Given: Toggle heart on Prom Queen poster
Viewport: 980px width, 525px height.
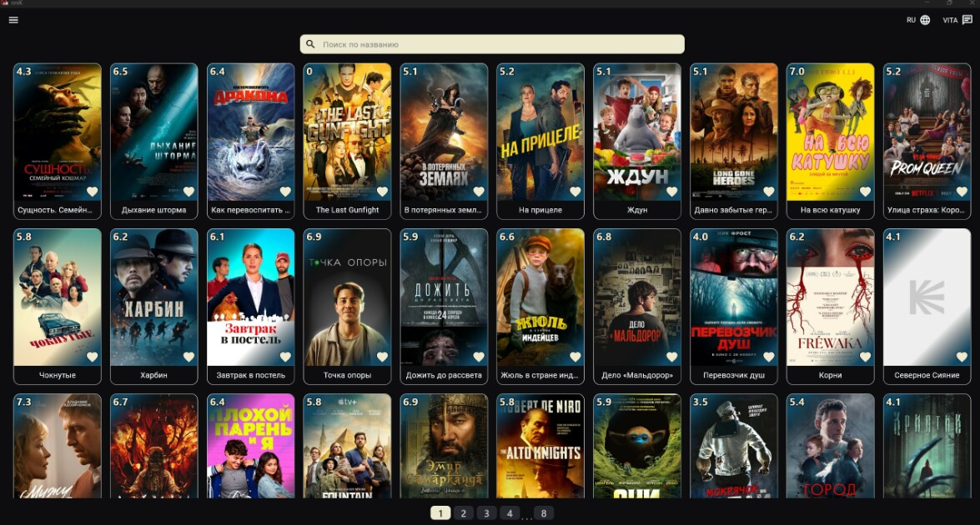Looking at the screenshot, I should [962, 192].
